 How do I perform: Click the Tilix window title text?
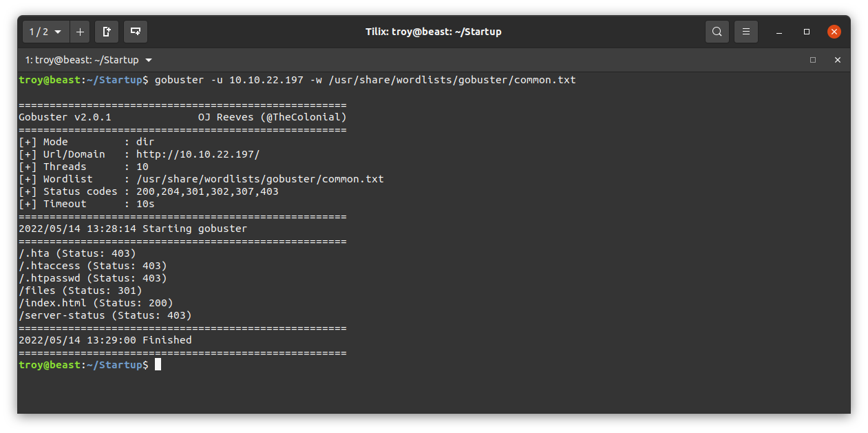(x=434, y=32)
